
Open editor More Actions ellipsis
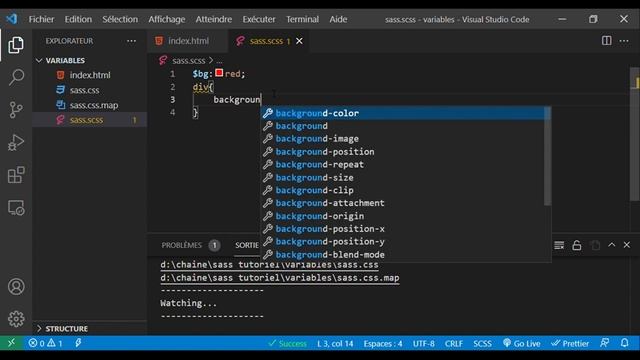624,41
